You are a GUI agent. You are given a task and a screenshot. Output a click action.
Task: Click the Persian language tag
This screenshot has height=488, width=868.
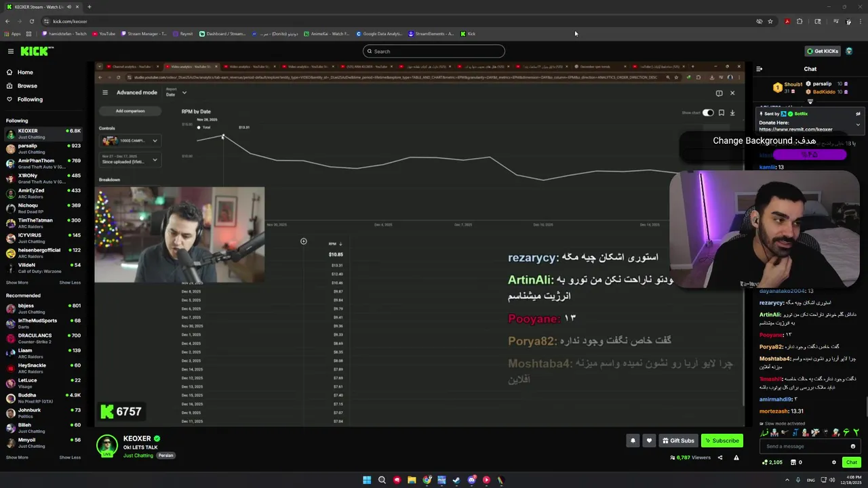tap(166, 455)
